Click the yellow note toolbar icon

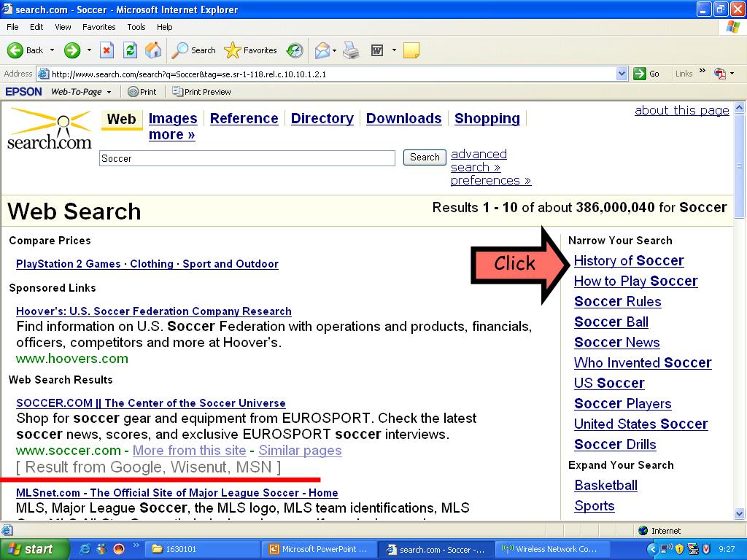click(x=411, y=50)
